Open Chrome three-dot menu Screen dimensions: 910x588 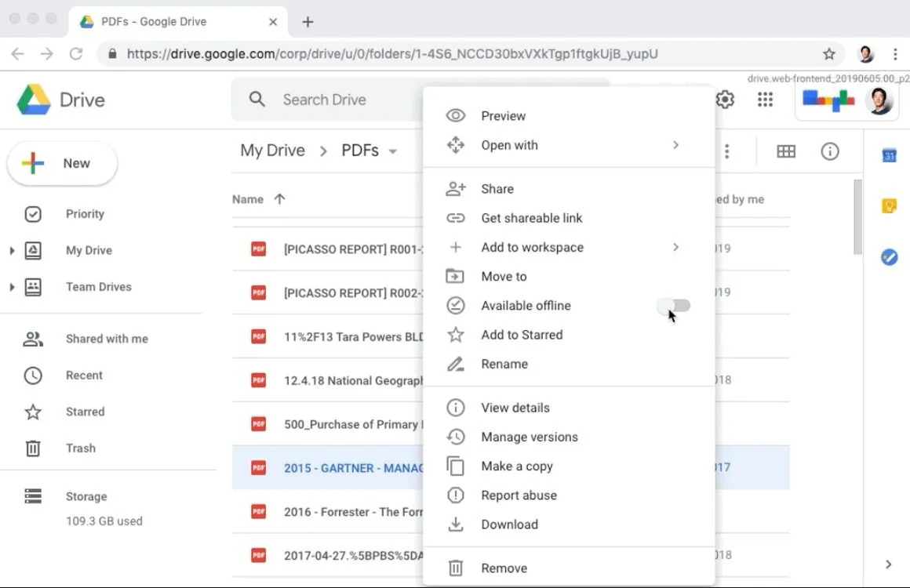(895, 54)
